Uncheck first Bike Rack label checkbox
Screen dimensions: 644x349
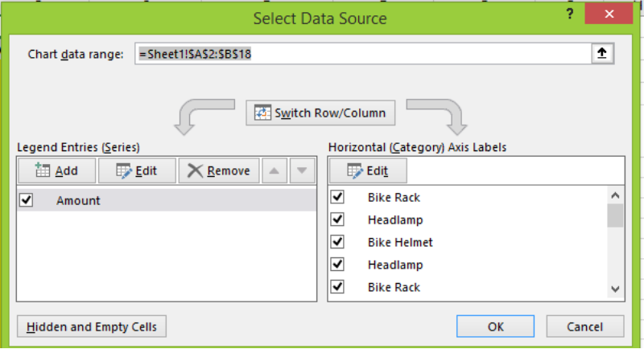click(337, 197)
